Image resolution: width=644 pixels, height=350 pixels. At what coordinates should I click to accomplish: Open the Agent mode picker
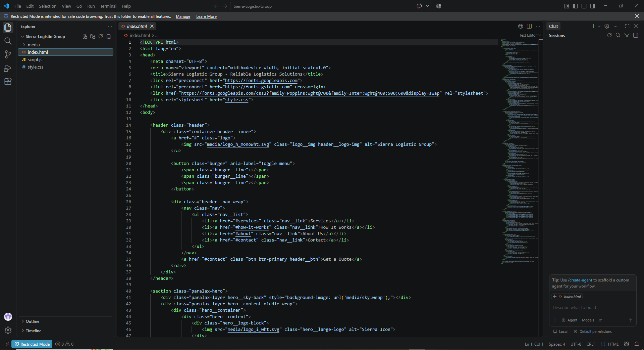coord(570,320)
